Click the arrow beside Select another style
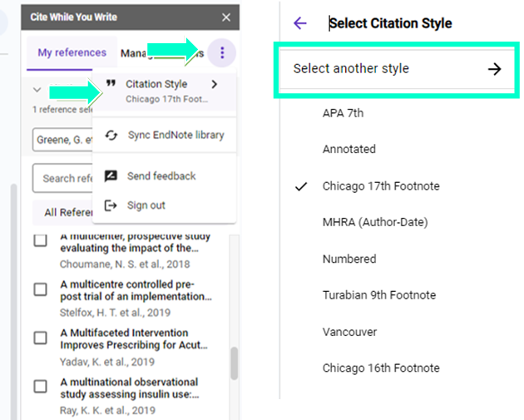524x420 pixels. [x=494, y=69]
